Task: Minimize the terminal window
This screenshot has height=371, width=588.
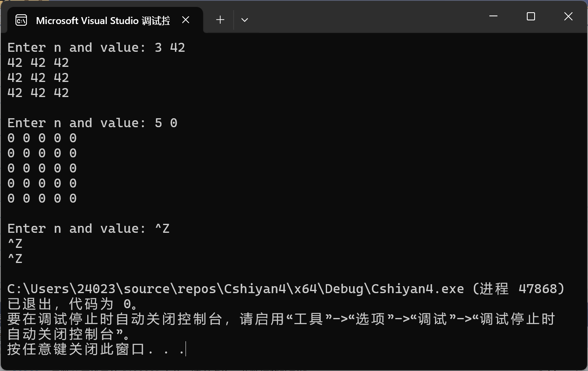Action: pyautogui.click(x=493, y=16)
